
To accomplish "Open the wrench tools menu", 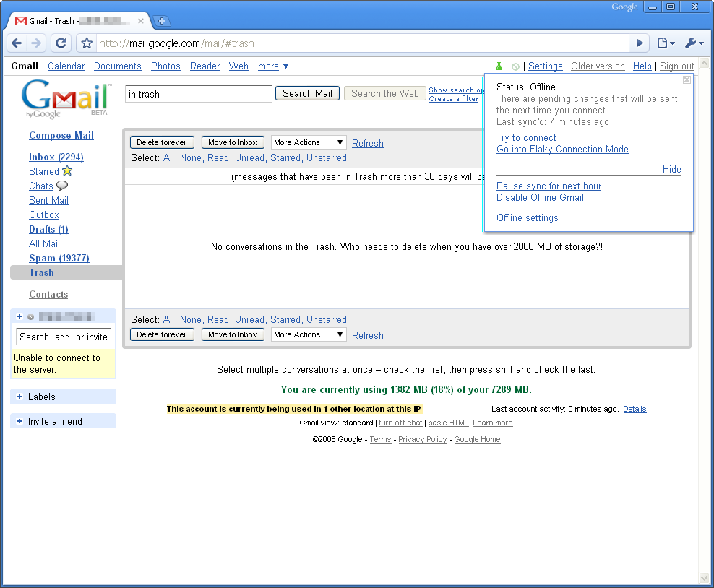I will click(x=694, y=43).
